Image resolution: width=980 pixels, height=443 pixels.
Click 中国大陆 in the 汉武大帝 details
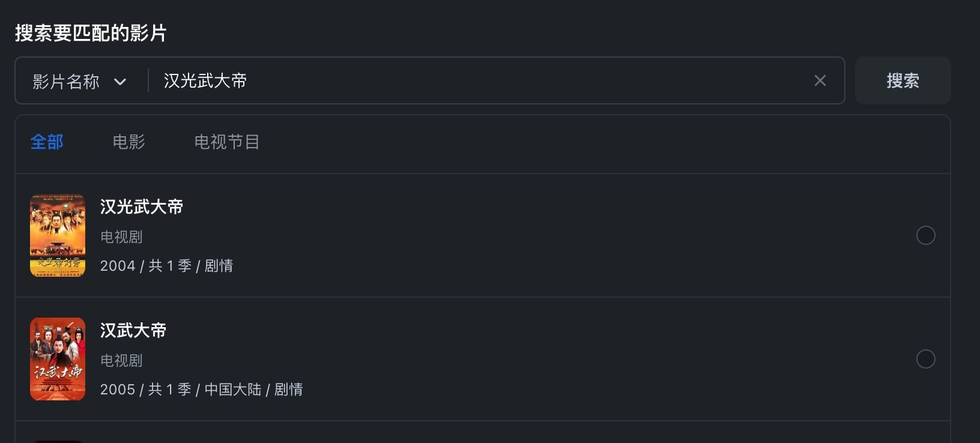pyautogui.click(x=233, y=390)
